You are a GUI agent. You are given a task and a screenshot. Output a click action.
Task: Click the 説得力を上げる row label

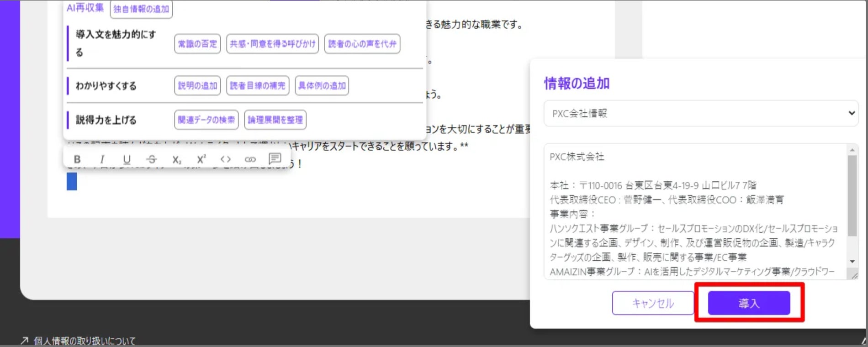pyautogui.click(x=106, y=120)
